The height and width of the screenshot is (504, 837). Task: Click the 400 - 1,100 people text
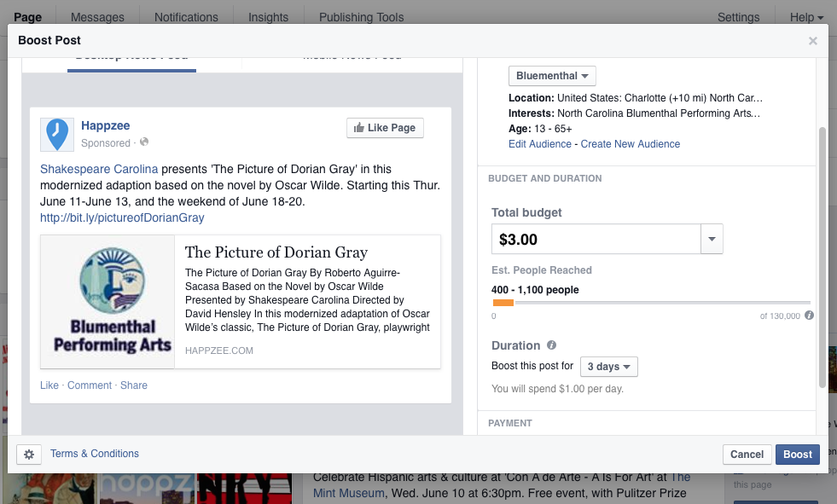535,290
